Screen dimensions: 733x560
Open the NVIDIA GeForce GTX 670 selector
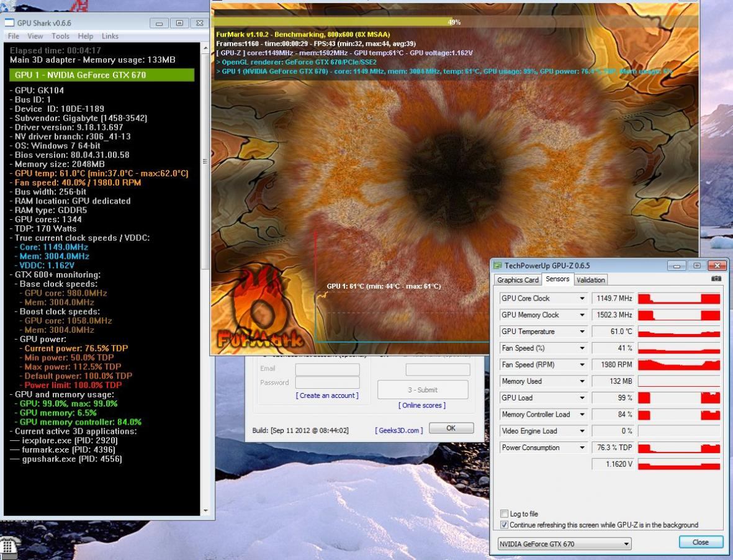coord(564,544)
